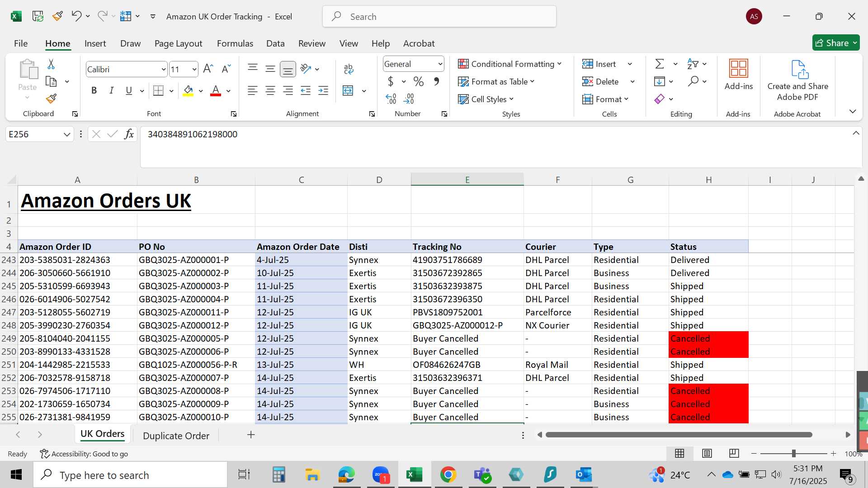Click Increase Decimal icon
Image resolution: width=868 pixels, height=488 pixels.
[x=391, y=99]
